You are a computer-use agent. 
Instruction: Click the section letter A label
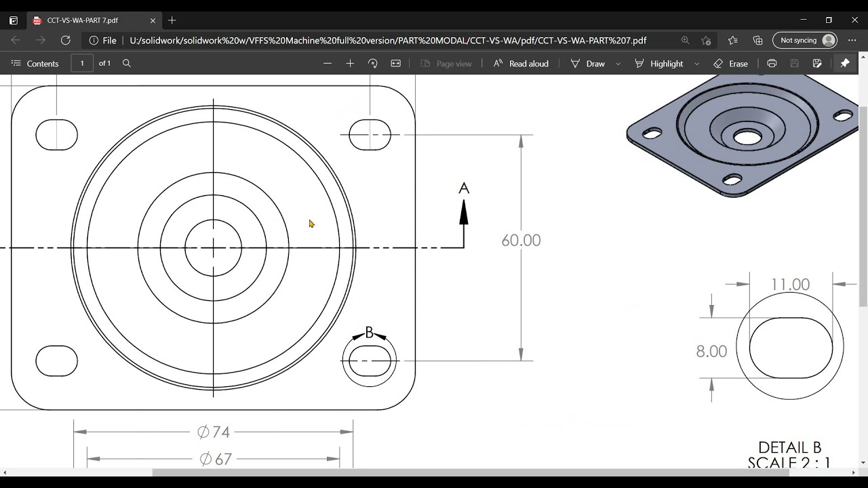[464, 188]
